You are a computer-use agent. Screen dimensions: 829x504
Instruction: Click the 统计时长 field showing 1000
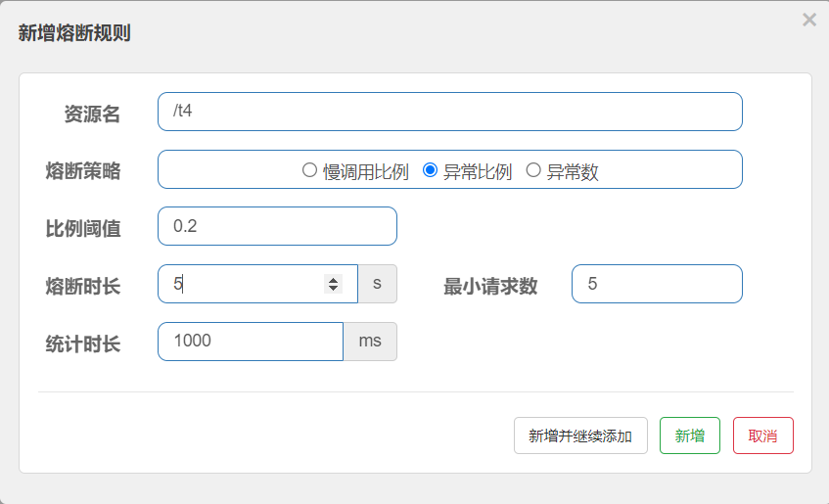point(250,342)
